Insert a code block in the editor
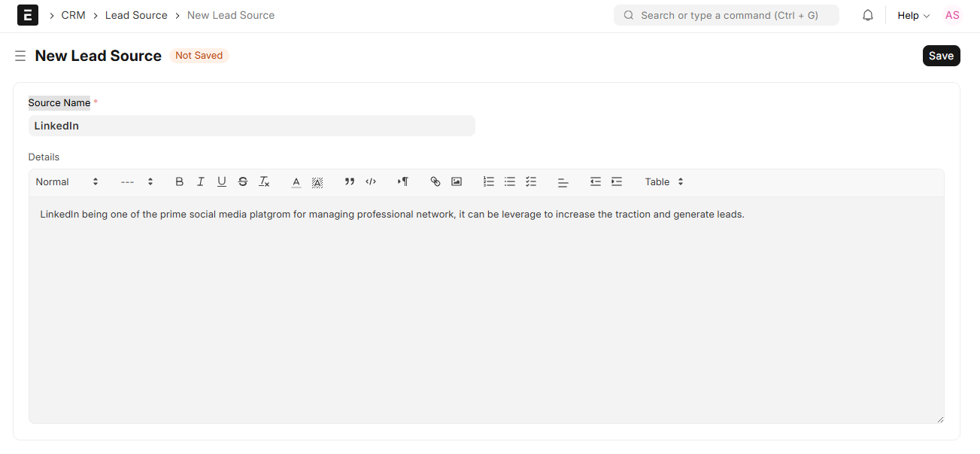Screen dimensions: 980x454 tap(371, 181)
